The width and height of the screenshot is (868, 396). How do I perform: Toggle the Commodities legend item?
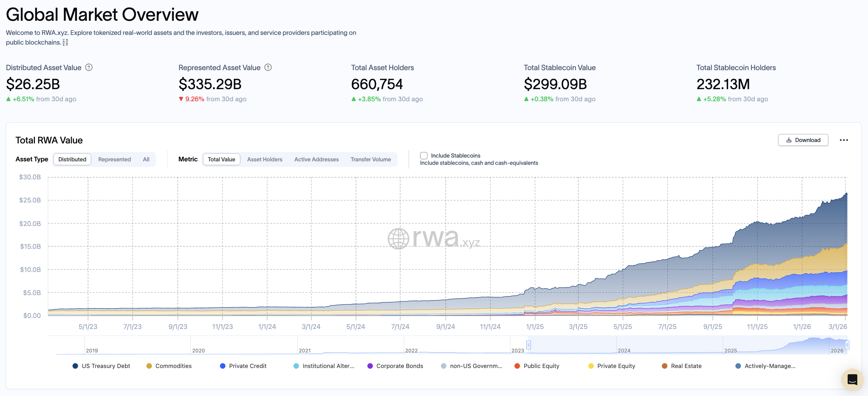(x=169, y=366)
